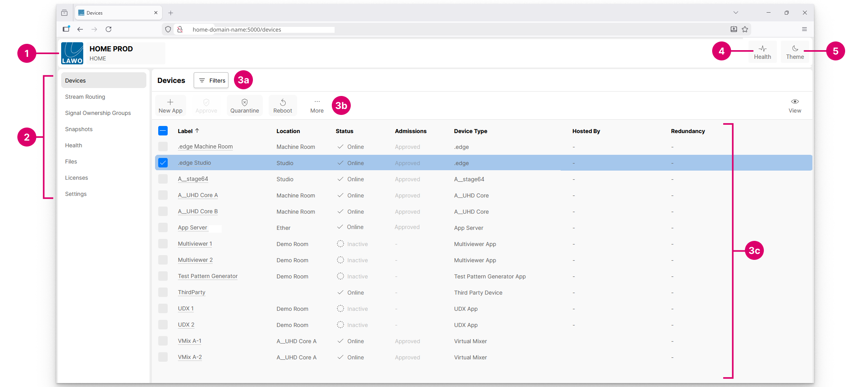Open the Filters dropdown
868x387 pixels.
[211, 81]
